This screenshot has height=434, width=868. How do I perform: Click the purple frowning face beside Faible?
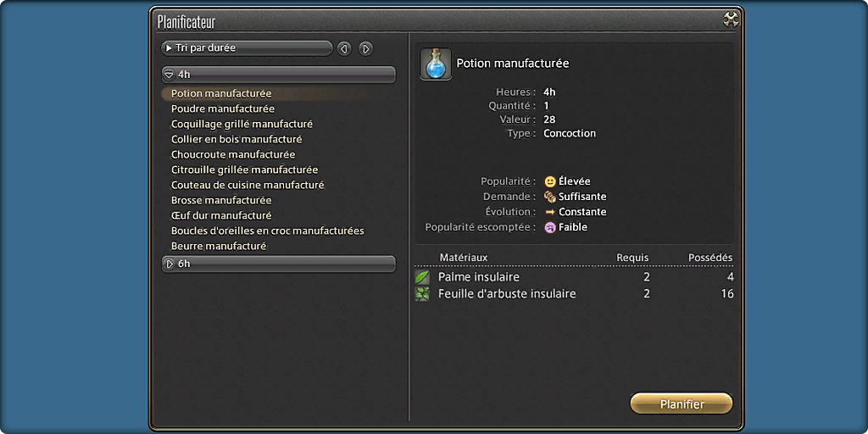click(549, 227)
